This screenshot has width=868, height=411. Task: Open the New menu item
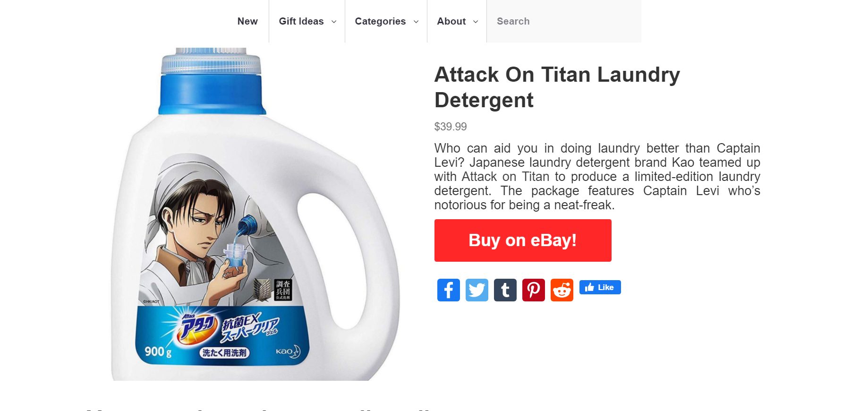click(x=247, y=21)
